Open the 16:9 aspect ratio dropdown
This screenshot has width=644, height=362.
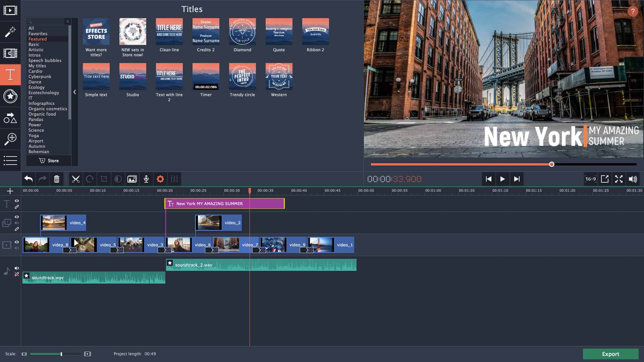coord(590,179)
